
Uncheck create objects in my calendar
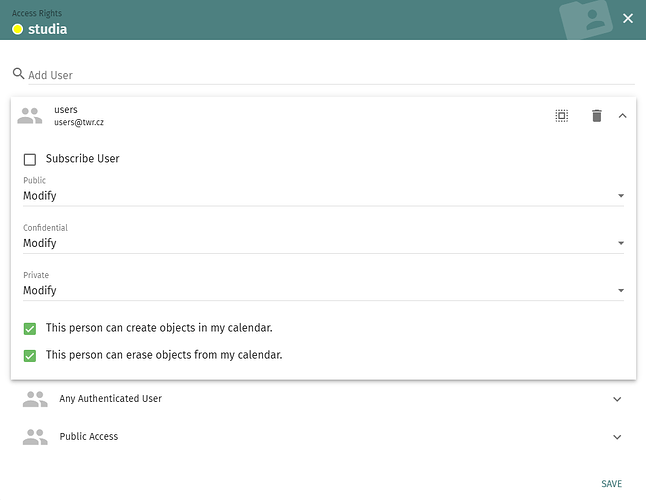(30, 329)
